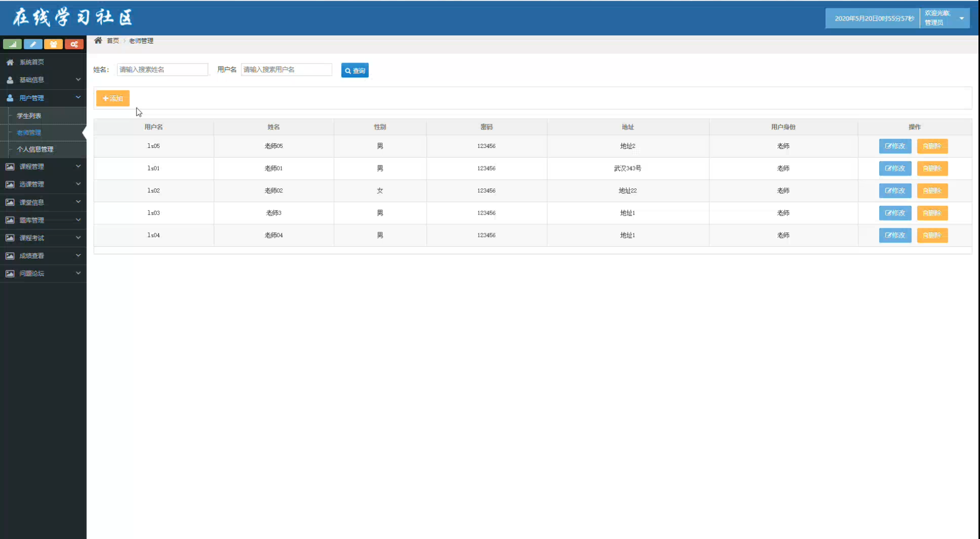The height and width of the screenshot is (539, 980).
Task: Click 删除 for teacher ls03
Action: (x=932, y=213)
